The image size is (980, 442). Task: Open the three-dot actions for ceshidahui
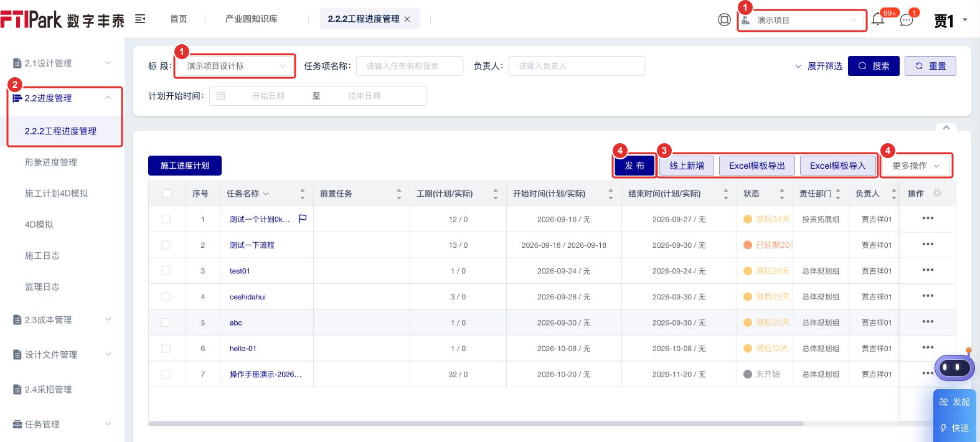pos(928,296)
